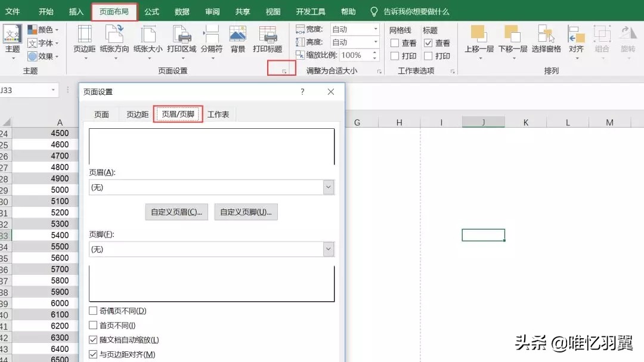Uncheck 随文档自动缩放
The width and height of the screenshot is (644, 362).
pyautogui.click(x=93, y=338)
